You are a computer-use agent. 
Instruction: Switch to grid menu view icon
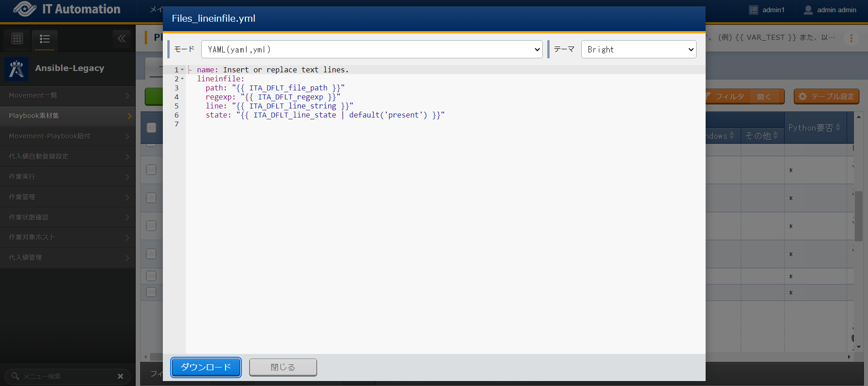pos(17,39)
